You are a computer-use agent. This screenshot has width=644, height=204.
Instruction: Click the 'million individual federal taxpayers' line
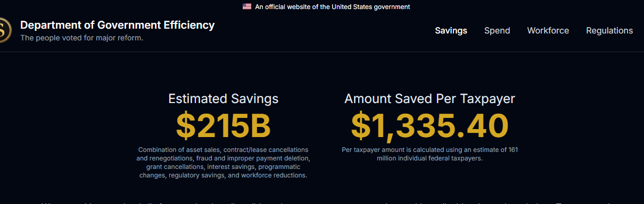tap(430, 158)
